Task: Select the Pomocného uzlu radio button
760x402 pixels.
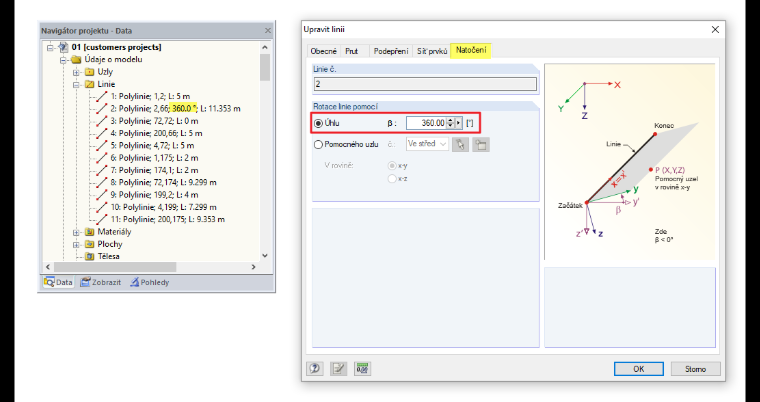Action: [x=319, y=144]
